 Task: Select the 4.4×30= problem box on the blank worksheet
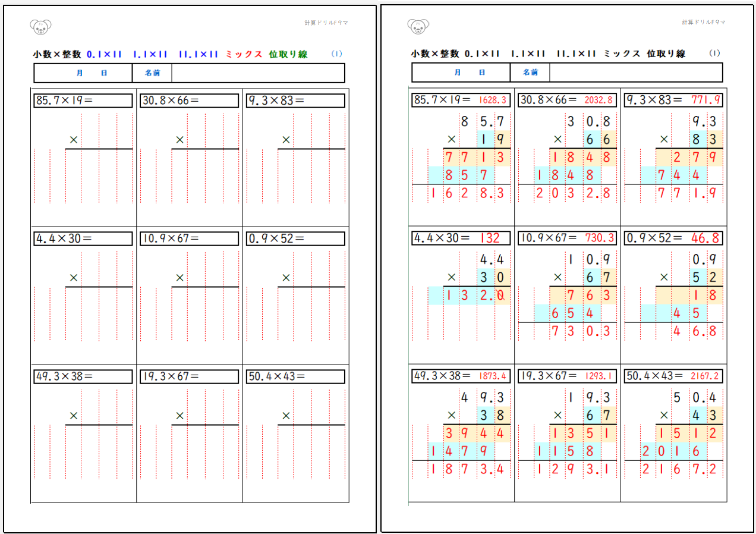pos(83,238)
